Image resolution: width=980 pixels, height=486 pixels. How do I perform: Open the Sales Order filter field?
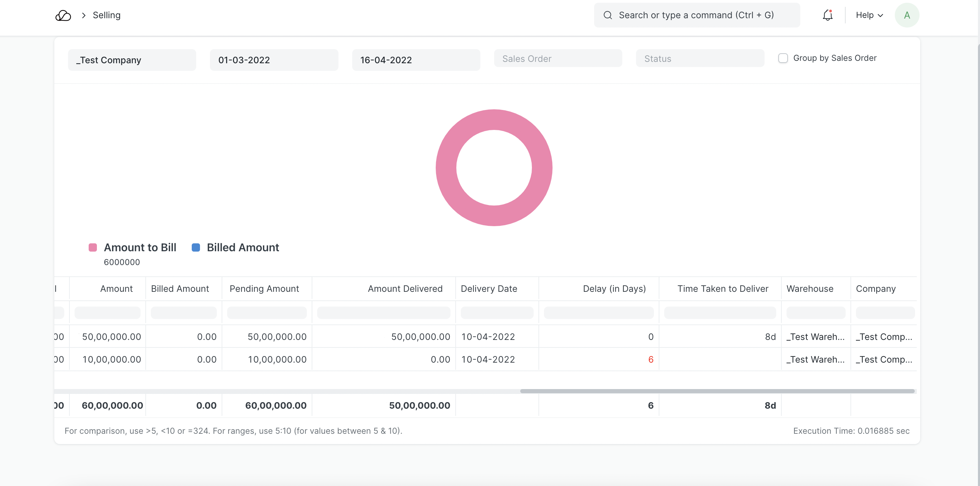pyautogui.click(x=558, y=59)
